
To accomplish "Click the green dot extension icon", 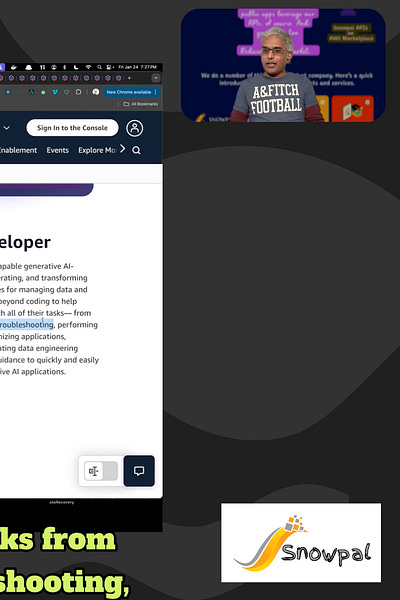I will click(x=43, y=92).
